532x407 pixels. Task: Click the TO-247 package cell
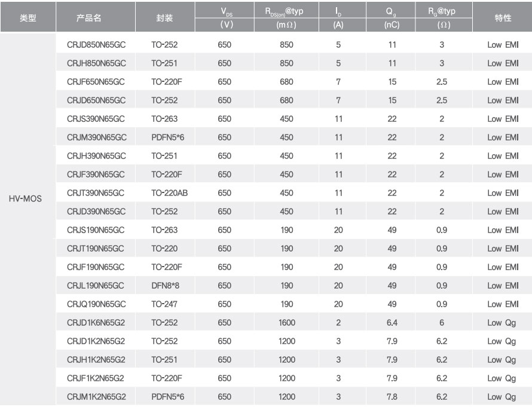164,304
